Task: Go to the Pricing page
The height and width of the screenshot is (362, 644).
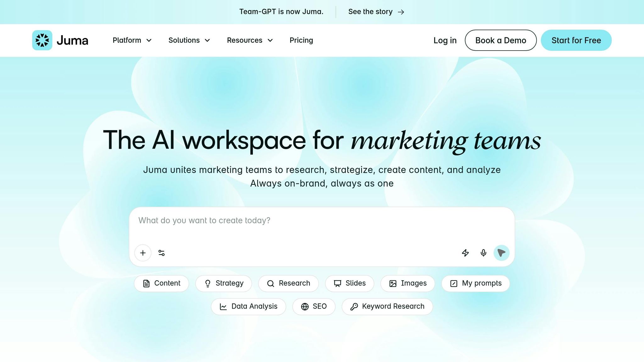Action: point(301,40)
